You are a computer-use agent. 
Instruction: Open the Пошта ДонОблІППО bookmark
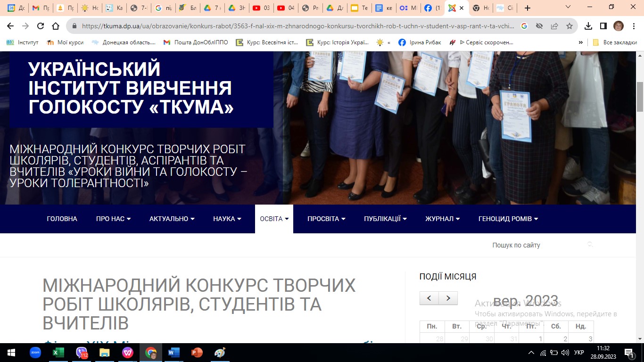[x=196, y=42]
